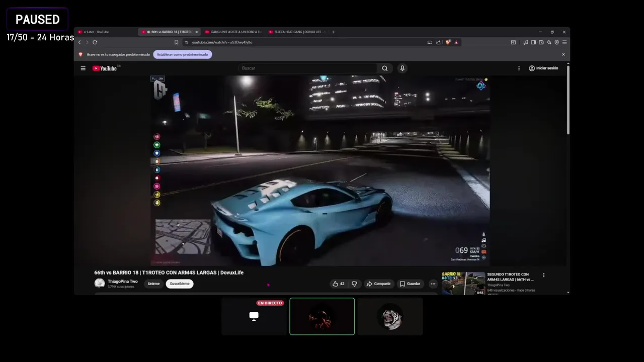Click the youtube.com address bar URL

tap(222, 42)
